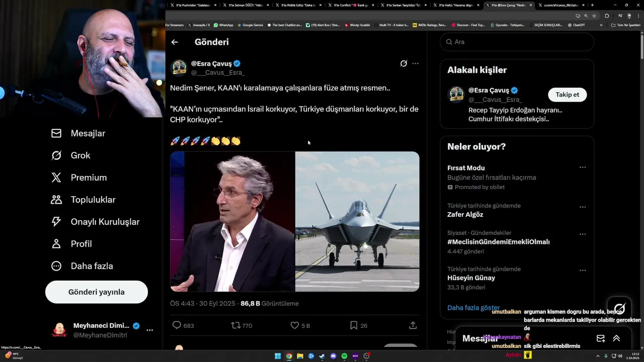Click the ÖS 4:43 · 30 Eyl 2025 timestamp
Image resolution: width=644 pixels, height=362 pixels.
tap(203, 304)
